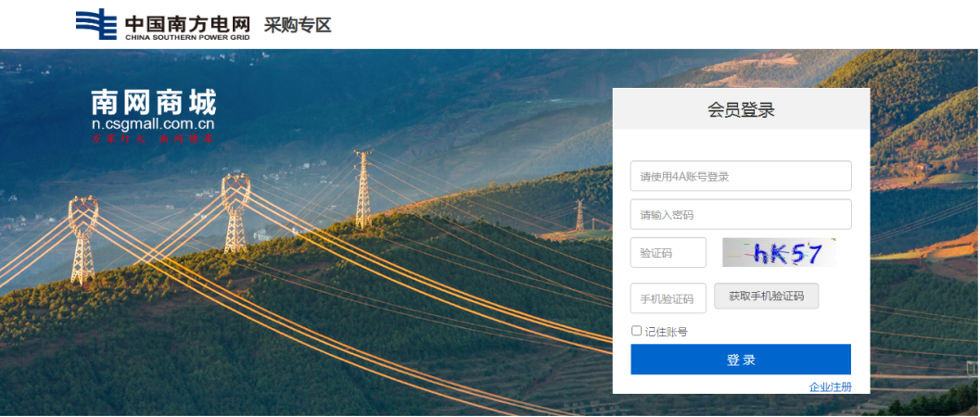This screenshot has height=417, width=980.
Task: Open the 企业注册 registration link
Action: 830,387
